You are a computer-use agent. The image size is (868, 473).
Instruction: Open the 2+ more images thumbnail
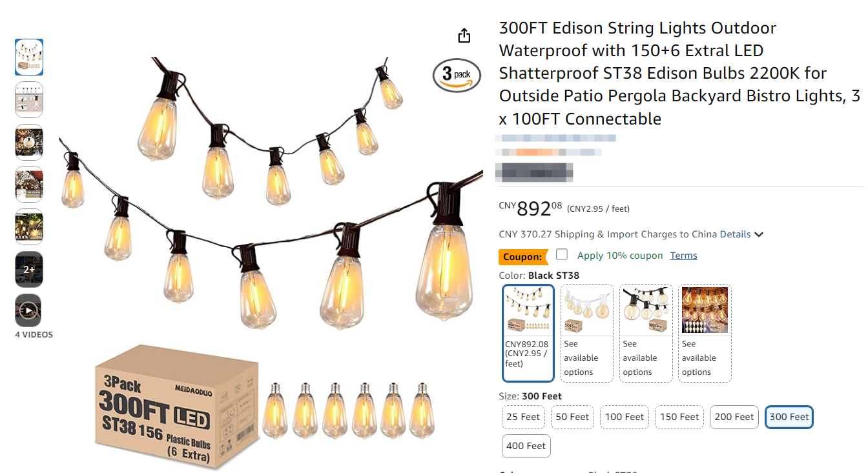click(29, 269)
